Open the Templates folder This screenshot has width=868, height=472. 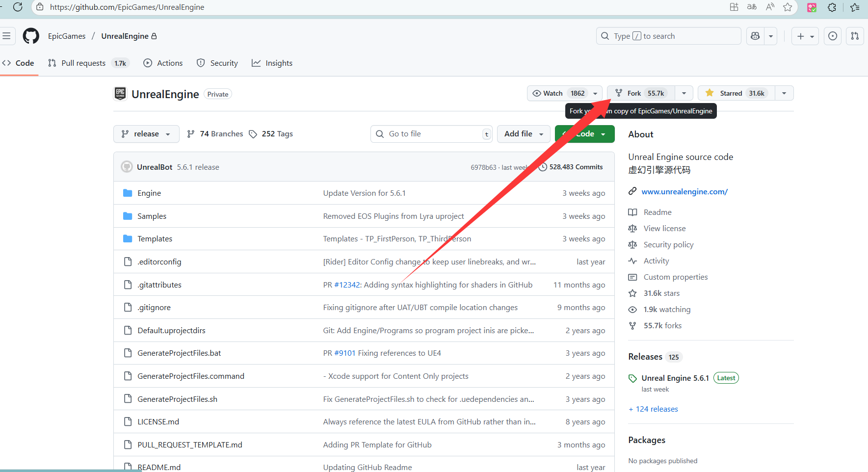[x=155, y=239]
